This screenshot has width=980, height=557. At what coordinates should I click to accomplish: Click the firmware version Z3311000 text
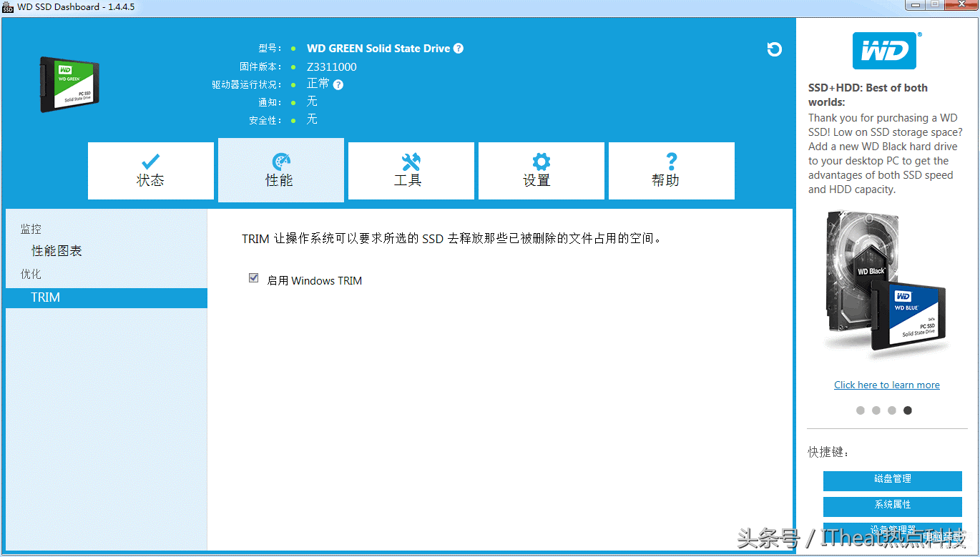(x=332, y=66)
